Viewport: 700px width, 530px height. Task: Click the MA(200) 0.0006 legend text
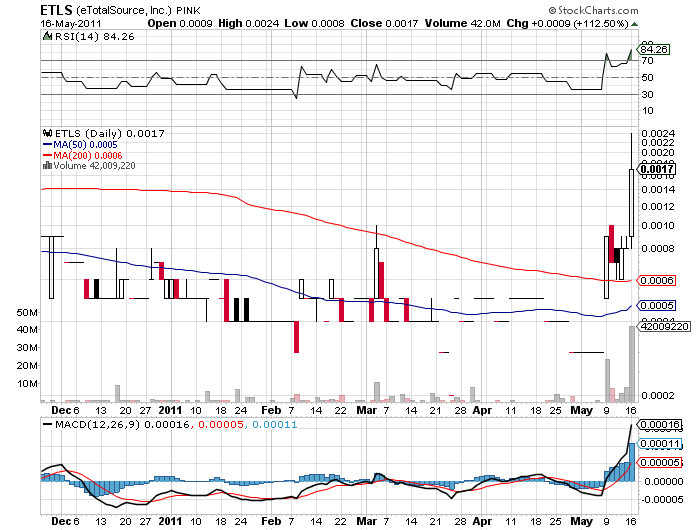click(88, 155)
